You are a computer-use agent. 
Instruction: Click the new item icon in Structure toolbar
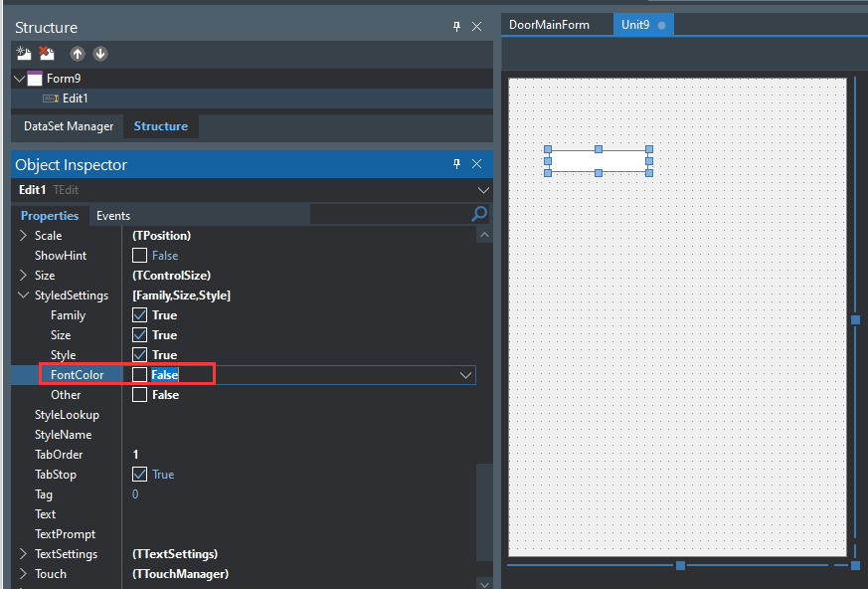point(24,53)
